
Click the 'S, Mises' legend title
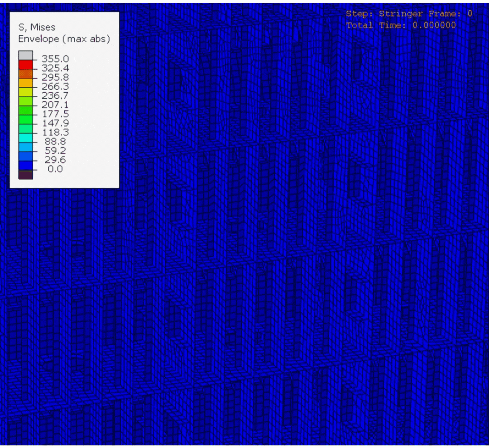[x=37, y=27]
